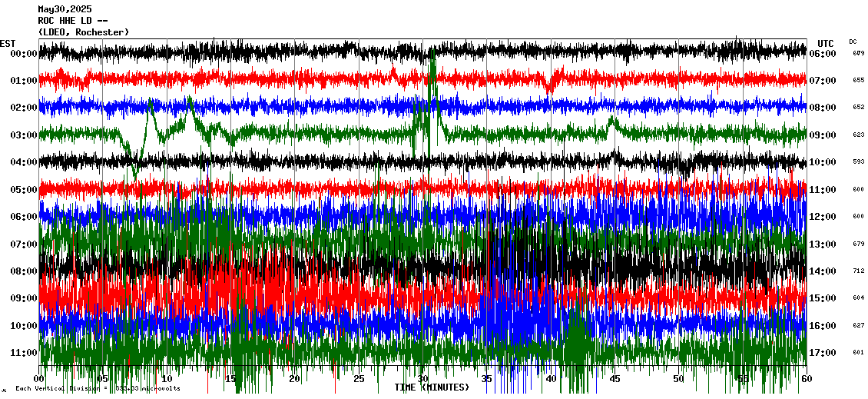Click the TIME (MINUTES) axis title

pos(432,387)
